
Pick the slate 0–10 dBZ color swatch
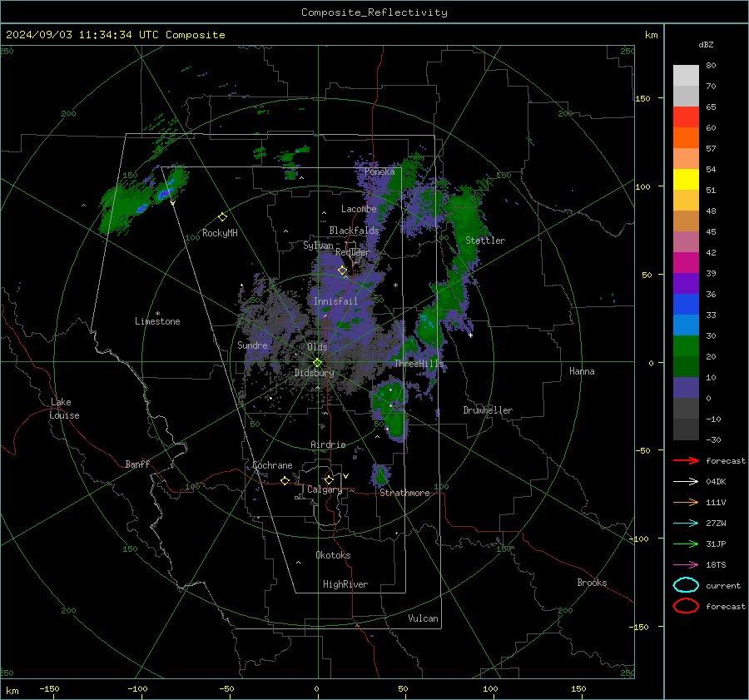coord(686,388)
